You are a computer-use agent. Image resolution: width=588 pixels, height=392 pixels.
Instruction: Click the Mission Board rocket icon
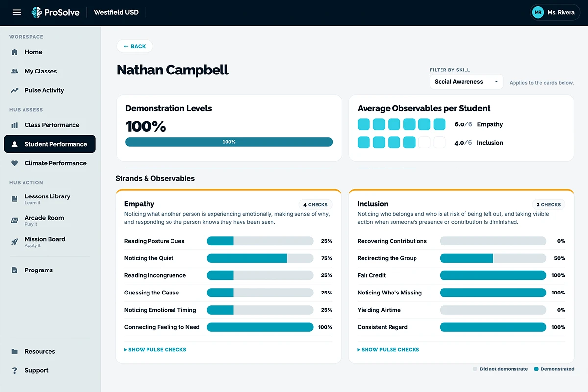[x=15, y=242]
